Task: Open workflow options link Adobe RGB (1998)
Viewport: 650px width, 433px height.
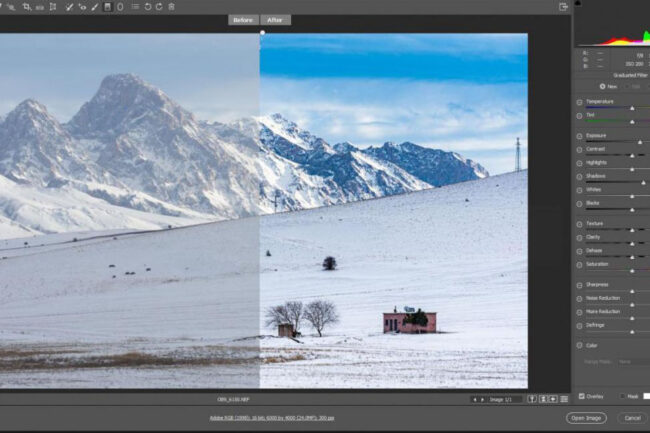Action: [x=272, y=418]
